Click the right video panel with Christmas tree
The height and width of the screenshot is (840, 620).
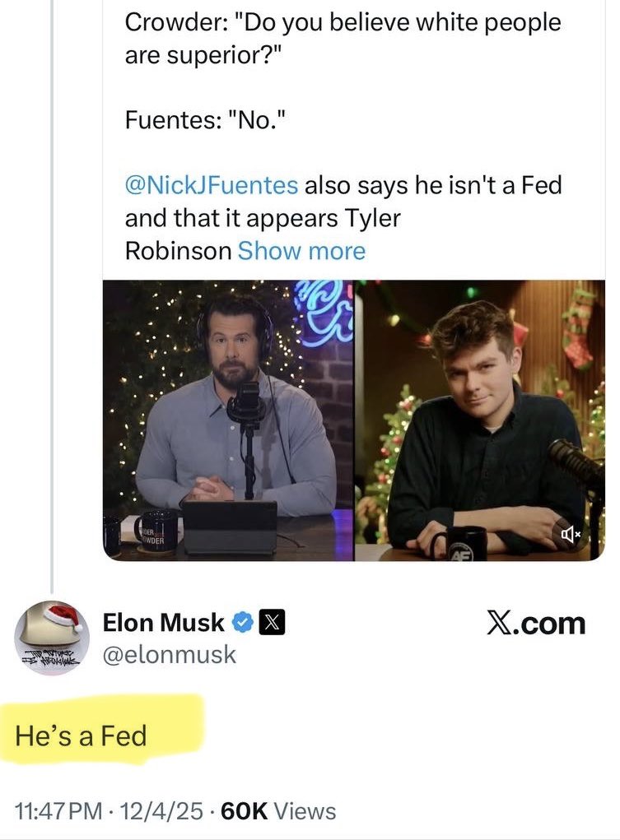(x=480, y=420)
